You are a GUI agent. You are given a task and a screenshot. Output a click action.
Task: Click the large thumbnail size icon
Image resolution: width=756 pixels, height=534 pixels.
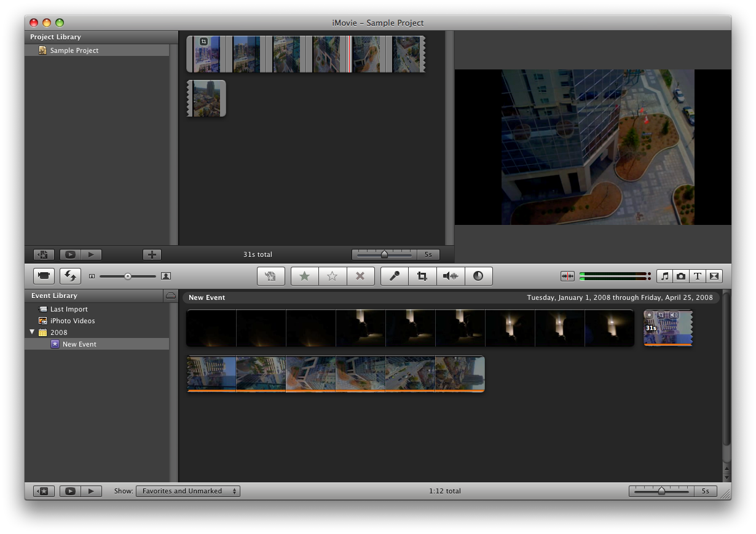coord(166,277)
